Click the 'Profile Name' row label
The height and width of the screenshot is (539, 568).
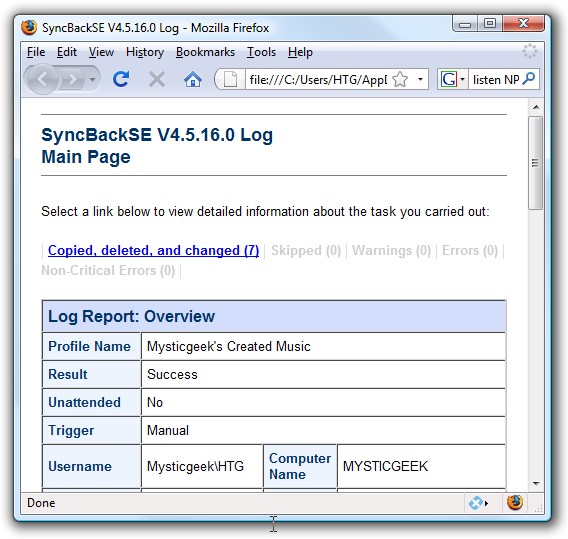89,346
